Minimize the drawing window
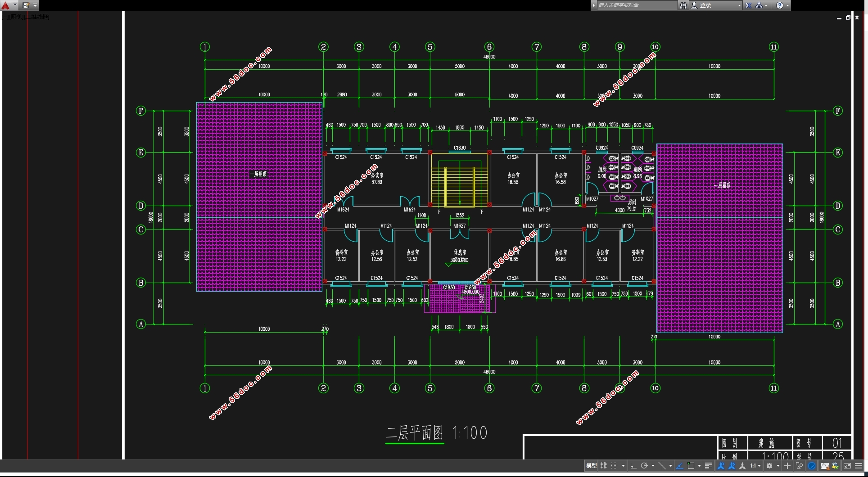 [839, 18]
